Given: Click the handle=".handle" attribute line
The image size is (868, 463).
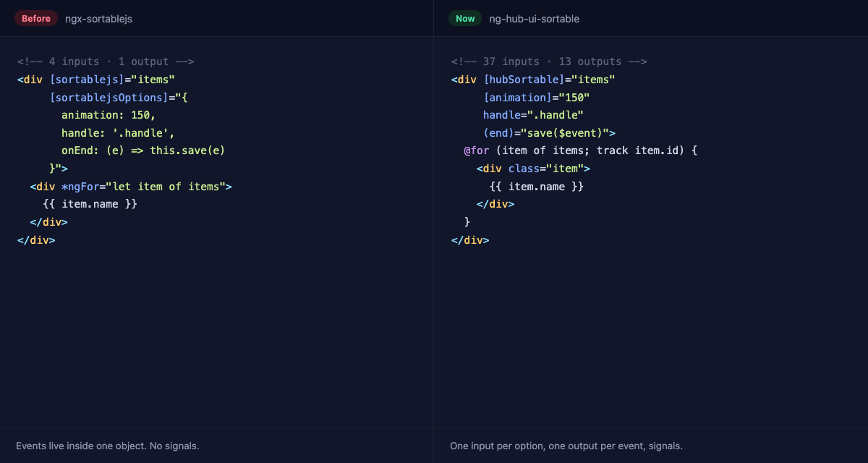Looking at the screenshot, I should pos(533,115).
